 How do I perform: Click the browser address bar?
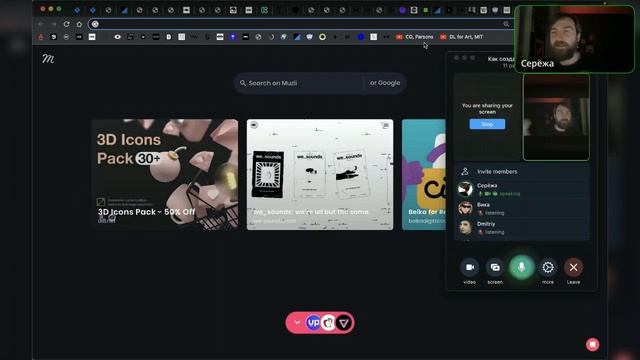(x=300, y=24)
